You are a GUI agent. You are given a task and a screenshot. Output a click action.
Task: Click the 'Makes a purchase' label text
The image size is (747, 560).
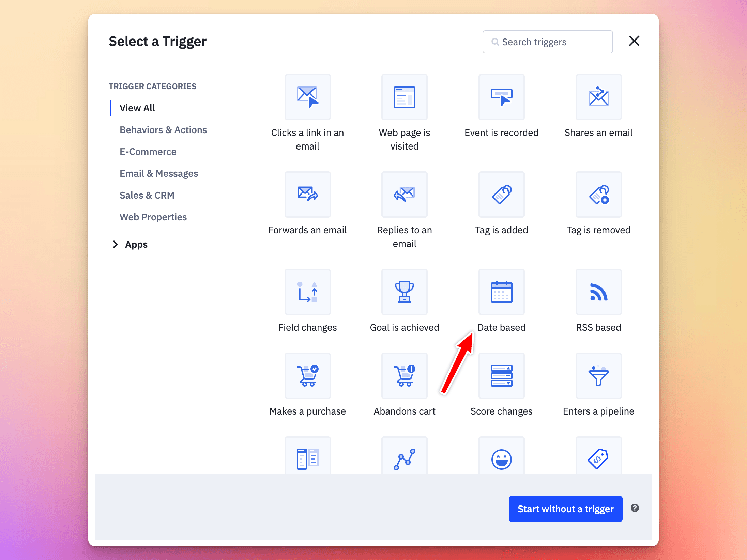(307, 411)
